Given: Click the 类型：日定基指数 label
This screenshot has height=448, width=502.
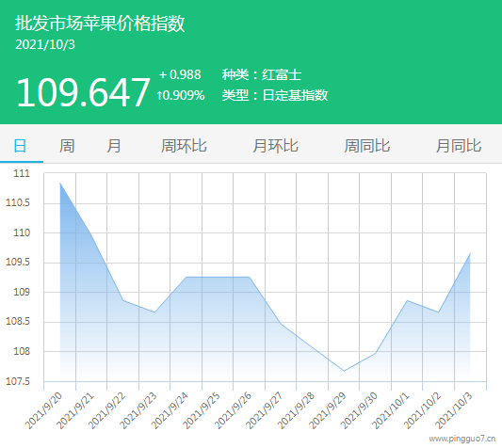Looking at the screenshot, I should tap(275, 95).
